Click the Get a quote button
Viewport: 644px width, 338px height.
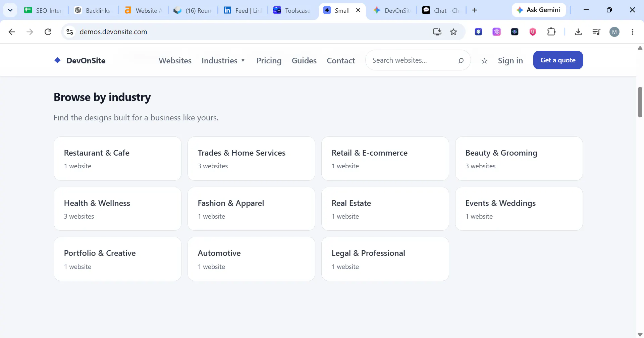(558, 60)
